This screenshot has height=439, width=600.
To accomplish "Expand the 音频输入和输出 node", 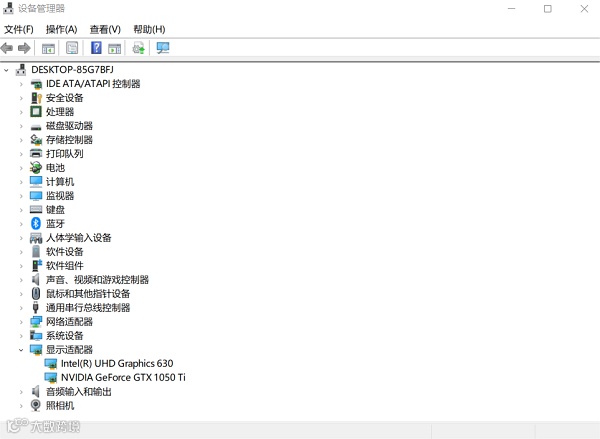I will [x=21, y=392].
